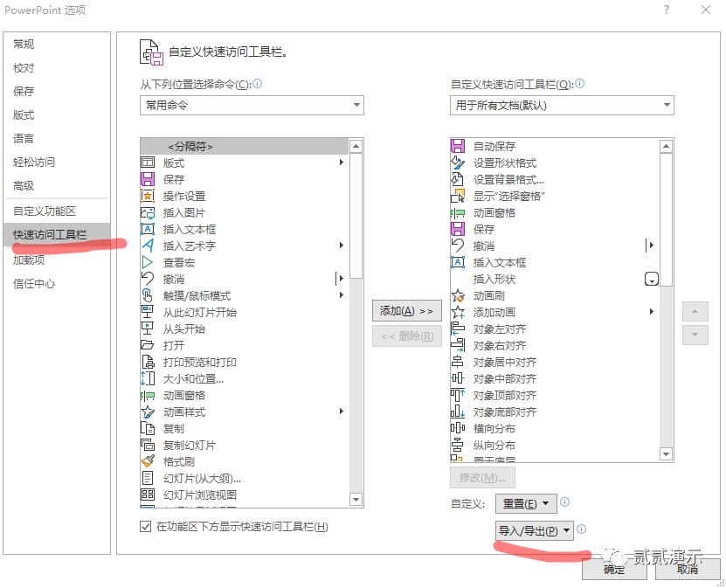
Task: Switch to the 常规 options category
Action: click(24, 44)
